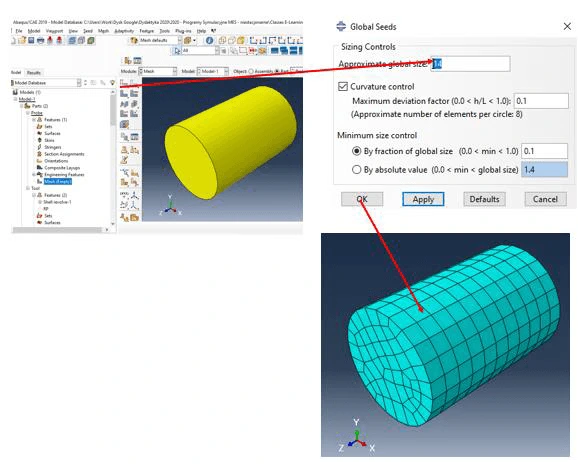Viewport: 578px width, 470px height.
Task: Click the lightbulb icon above model tree
Action: [112, 83]
